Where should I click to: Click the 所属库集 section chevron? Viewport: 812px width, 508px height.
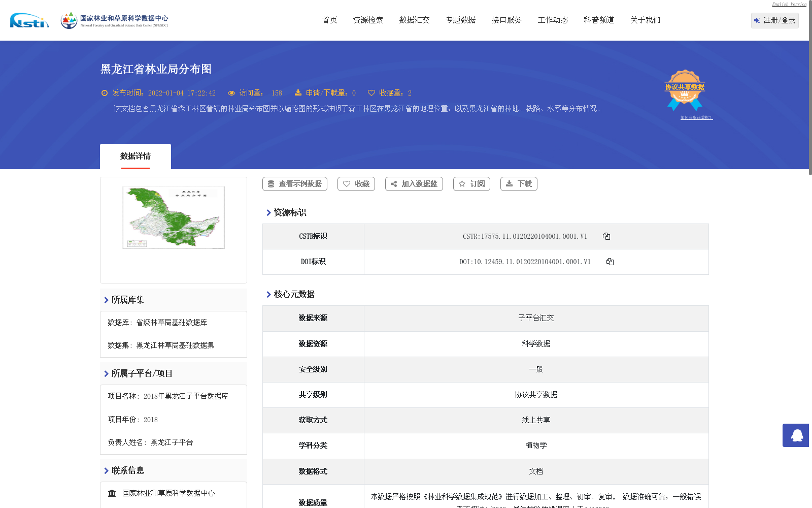coord(106,300)
